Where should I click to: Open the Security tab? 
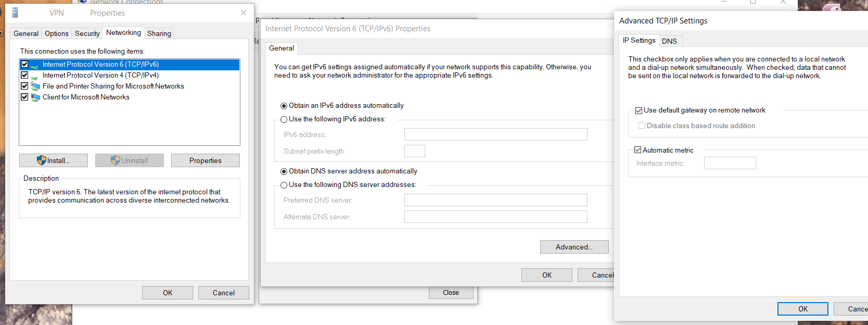(x=87, y=33)
